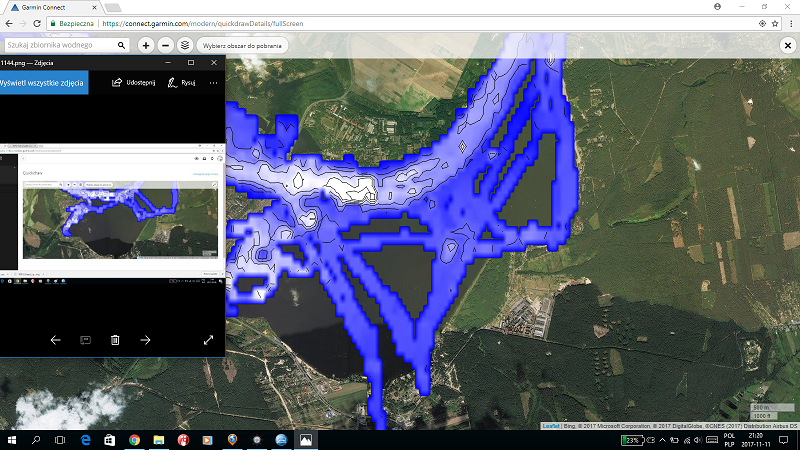Image resolution: width=800 pixels, height=450 pixels.
Task: Click the search magnifier in water body field
Action: pyautogui.click(x=121, y=45)
